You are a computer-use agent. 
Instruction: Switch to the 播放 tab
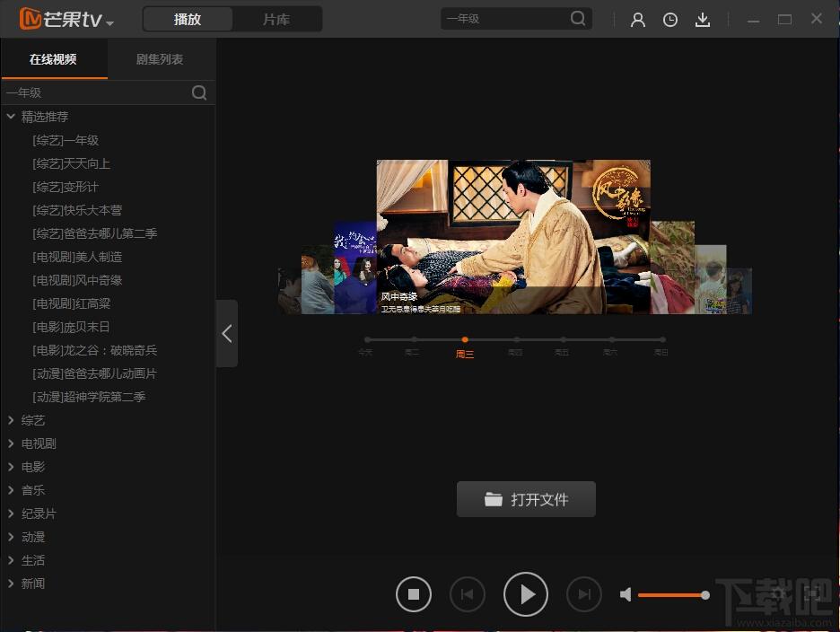click(188, 19)
